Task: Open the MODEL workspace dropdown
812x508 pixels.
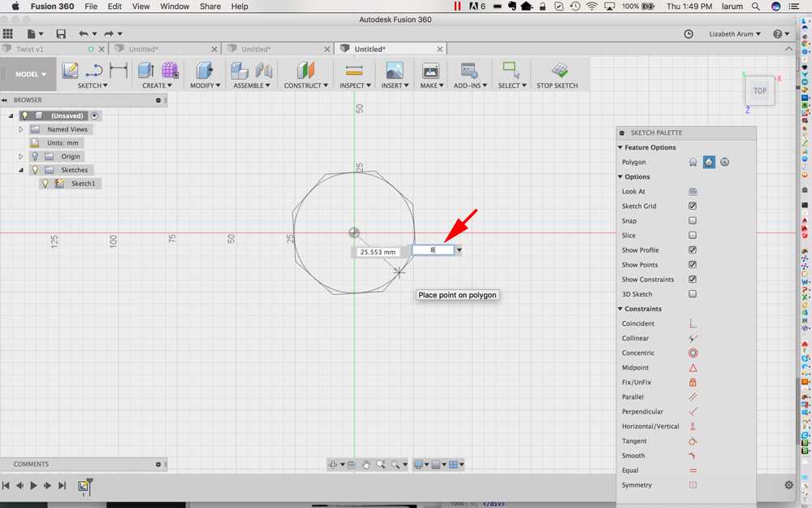Action: [31, 75]
